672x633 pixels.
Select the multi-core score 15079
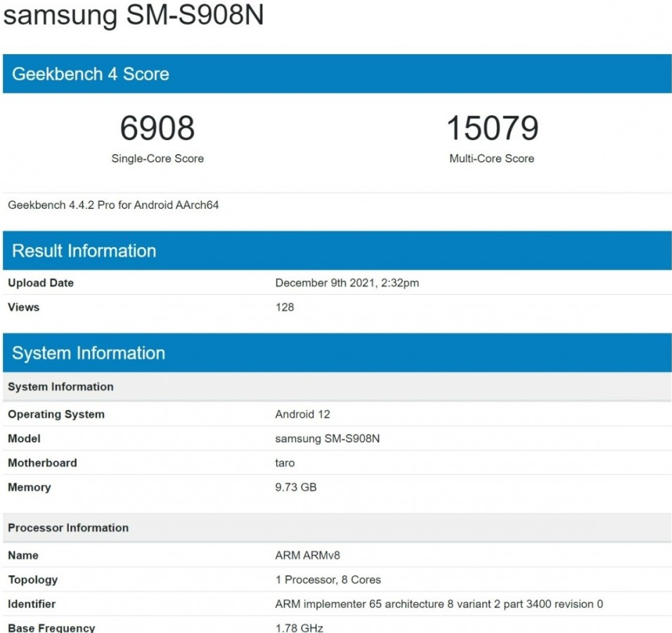pos(492,128)
